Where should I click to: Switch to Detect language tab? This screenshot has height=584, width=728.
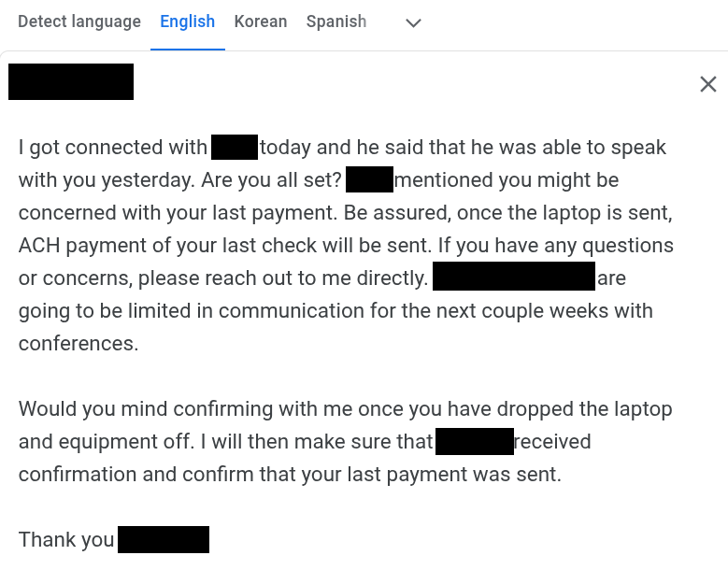(x=79, y=21)
